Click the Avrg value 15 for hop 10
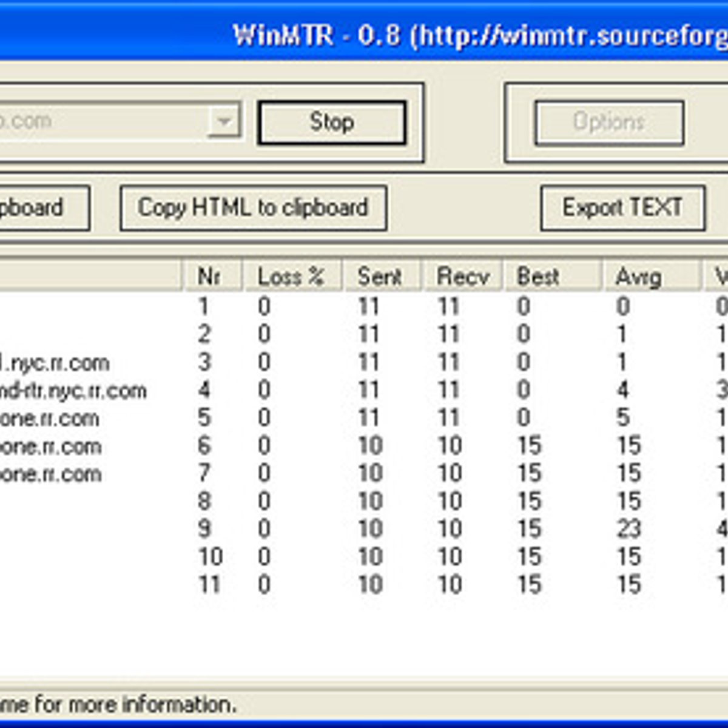The height and width of the screenshot is (728, 728). click(x=629, y=557)
